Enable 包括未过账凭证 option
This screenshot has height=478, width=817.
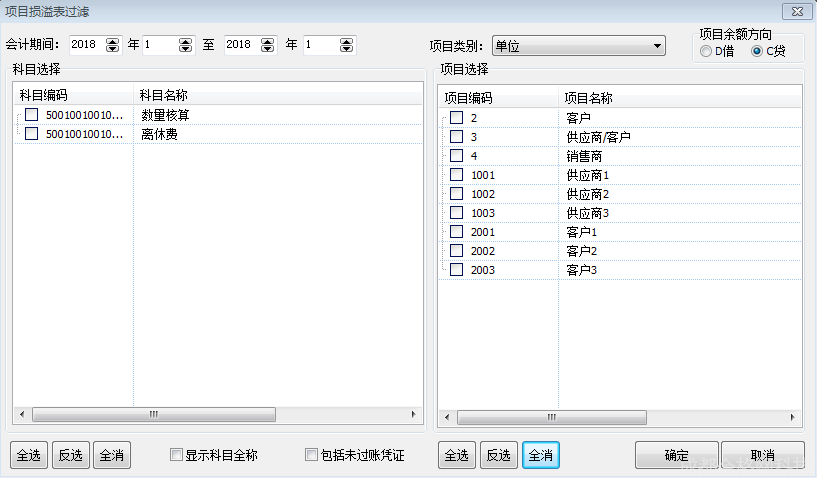click(x=311, y=455)
